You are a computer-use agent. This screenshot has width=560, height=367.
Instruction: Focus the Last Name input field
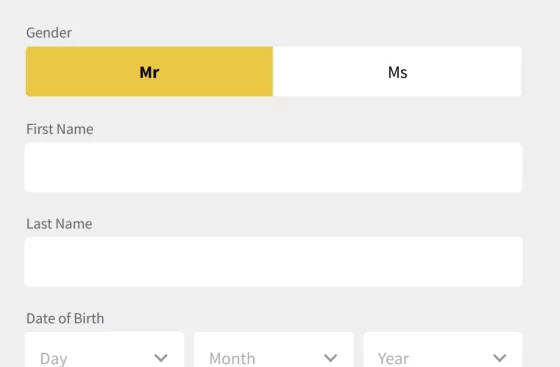click(x=274, y=262)
